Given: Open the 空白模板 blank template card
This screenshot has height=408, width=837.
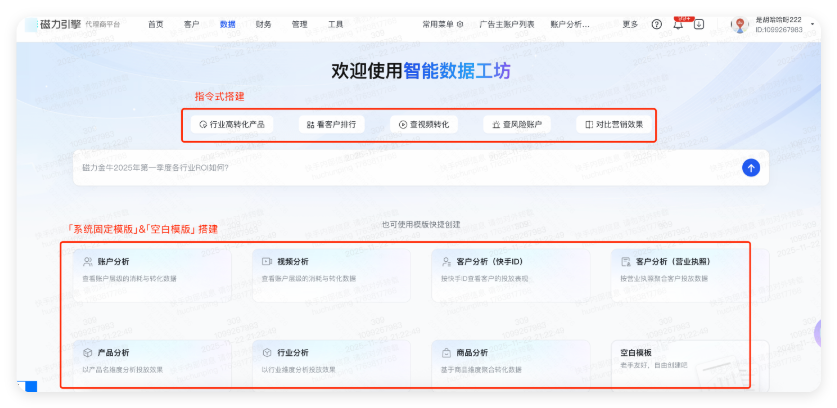Looking at the screenshot, I should point(690,365).
